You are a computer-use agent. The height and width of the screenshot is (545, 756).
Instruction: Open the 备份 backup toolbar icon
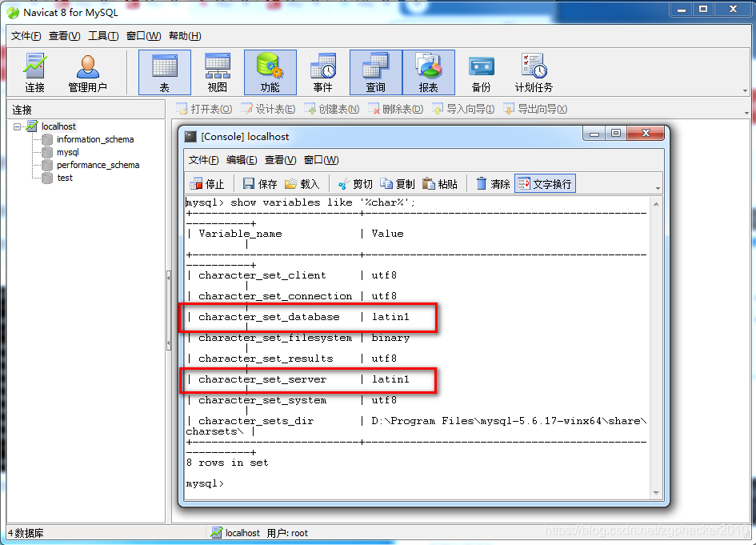pyautogui.click(x=481, y=73)
